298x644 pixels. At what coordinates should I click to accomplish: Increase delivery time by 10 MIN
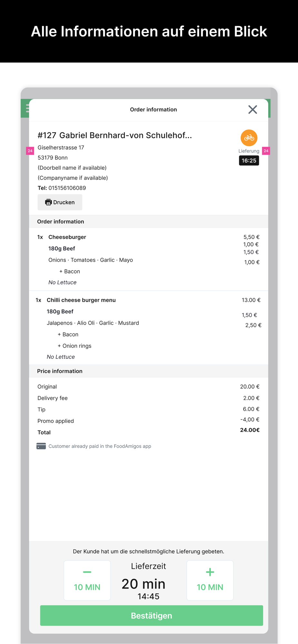tap(210, 581)
